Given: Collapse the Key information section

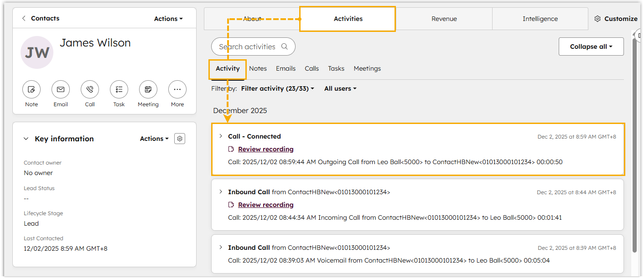Looking at the screenshot, I should [26, 139].
